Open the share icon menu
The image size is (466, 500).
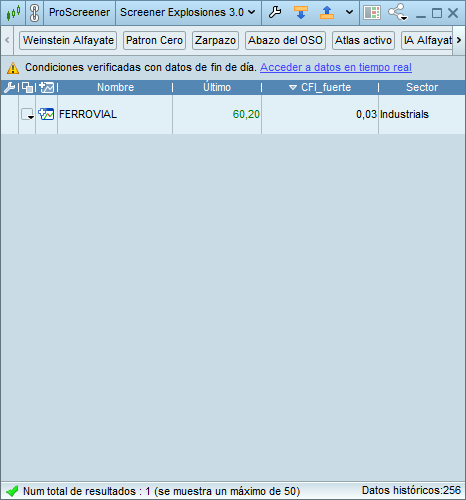point(397,13)
